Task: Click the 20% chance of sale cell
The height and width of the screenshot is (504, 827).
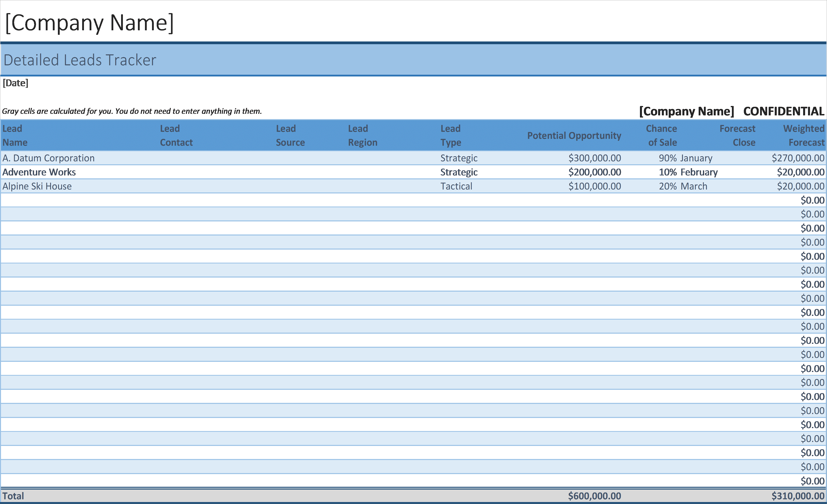Action: click(668, 186)
